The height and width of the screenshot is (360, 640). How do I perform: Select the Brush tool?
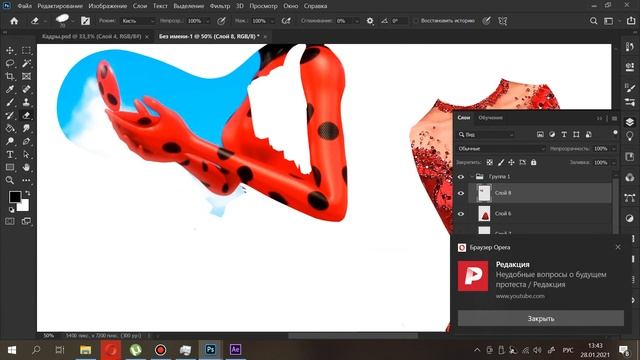point(10,102)
